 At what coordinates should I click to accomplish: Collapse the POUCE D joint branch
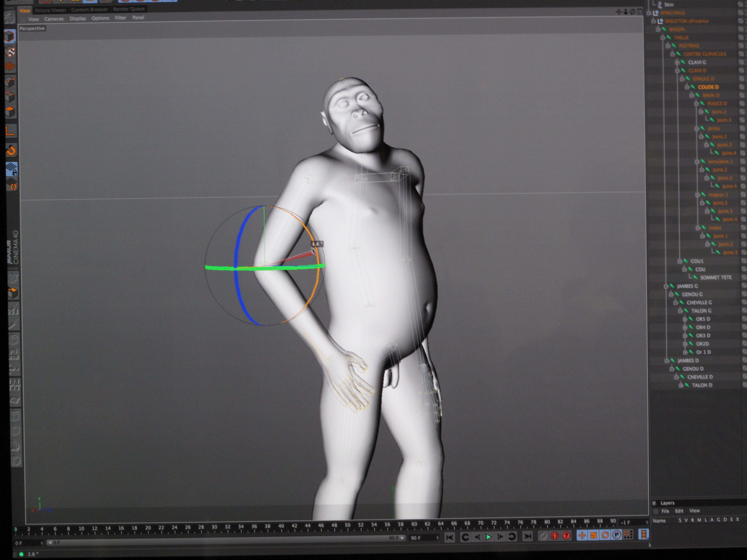click(696, 104)
